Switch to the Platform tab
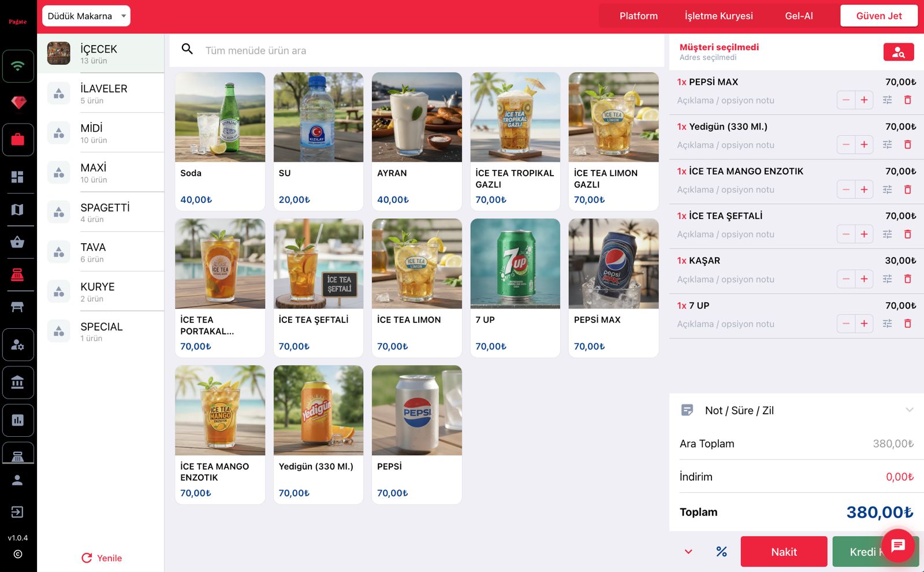 [x=639, y=16]
